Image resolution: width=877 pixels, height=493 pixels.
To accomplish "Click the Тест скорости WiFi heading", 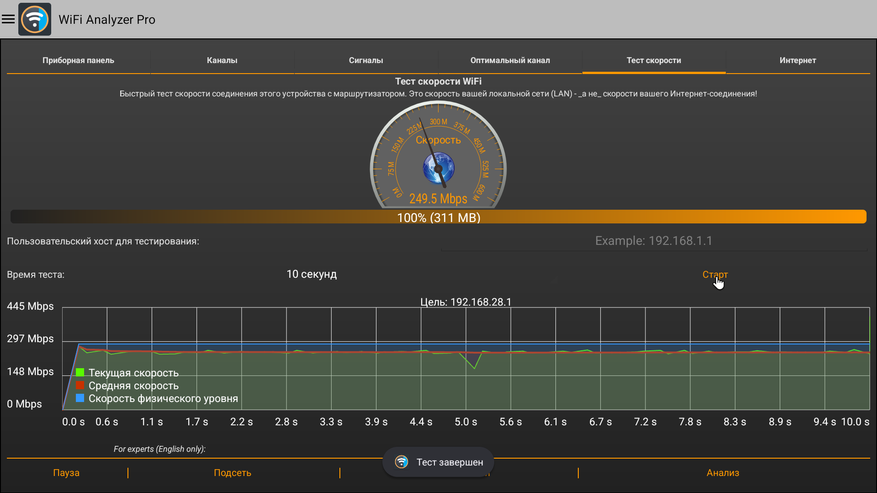I will 438,82.
